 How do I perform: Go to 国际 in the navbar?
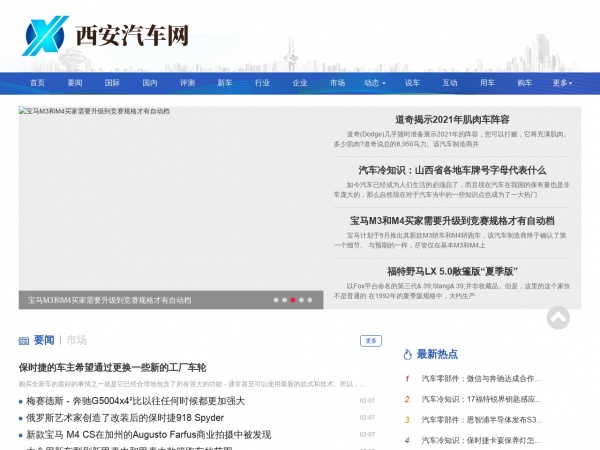pyautogui.click(x=112, y=83)
